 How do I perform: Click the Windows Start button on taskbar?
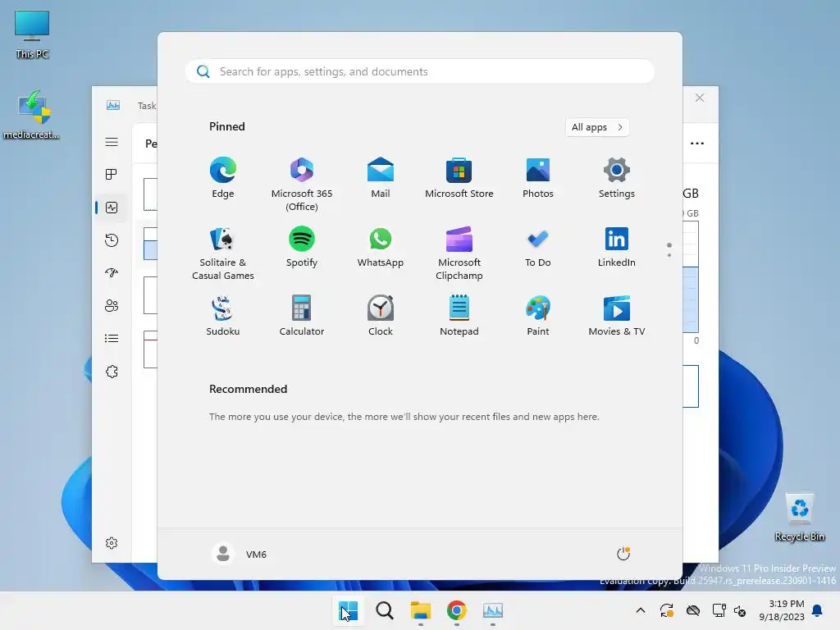coord(348,610)
